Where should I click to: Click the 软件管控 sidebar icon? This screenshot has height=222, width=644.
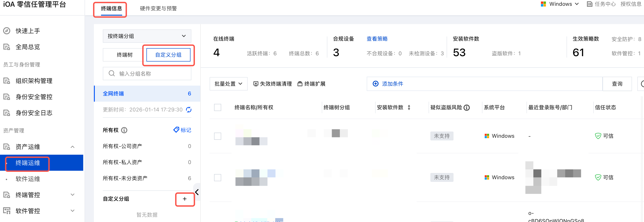coord(7,211)
